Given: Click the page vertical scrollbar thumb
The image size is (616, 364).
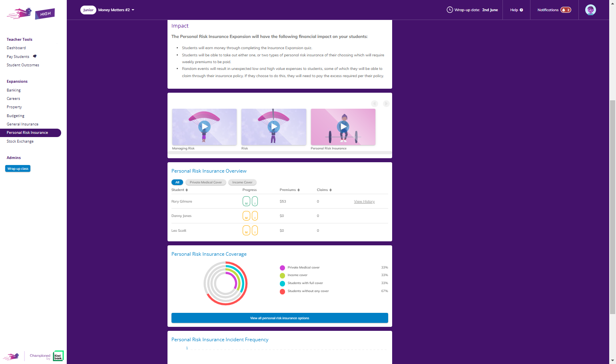Looking at the screenshot, I should click(x=612, y=207).
